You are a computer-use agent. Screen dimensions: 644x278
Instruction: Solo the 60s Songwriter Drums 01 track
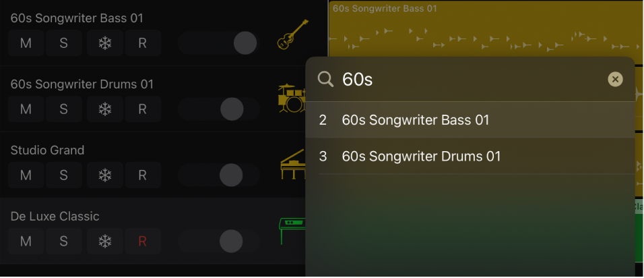(x=63, y=109)
